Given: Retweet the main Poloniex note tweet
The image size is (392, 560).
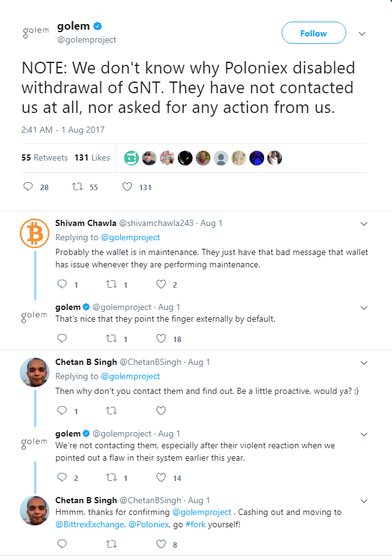Looking at the screenshot, I should pos(78,186).
